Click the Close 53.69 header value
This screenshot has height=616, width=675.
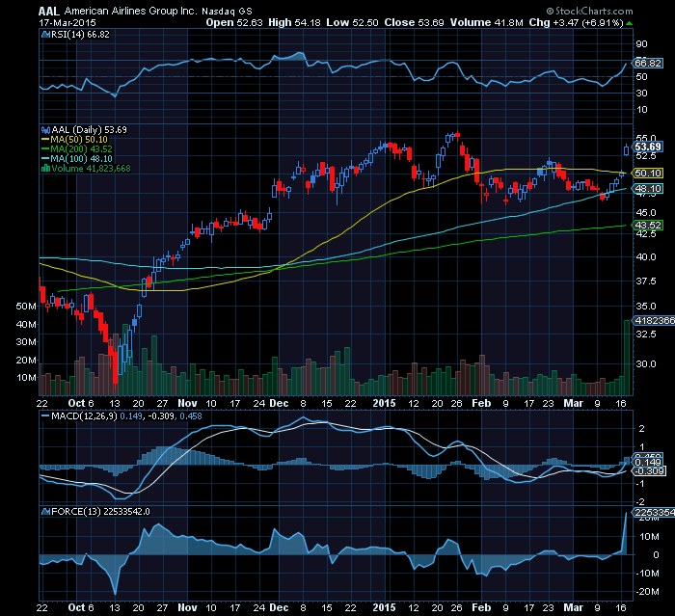tap(414, 23)
